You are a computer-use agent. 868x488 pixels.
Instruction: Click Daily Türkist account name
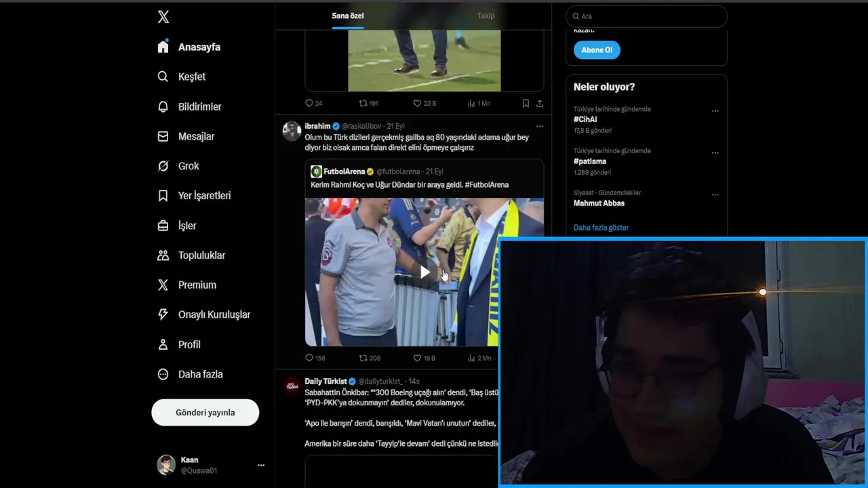325,382
